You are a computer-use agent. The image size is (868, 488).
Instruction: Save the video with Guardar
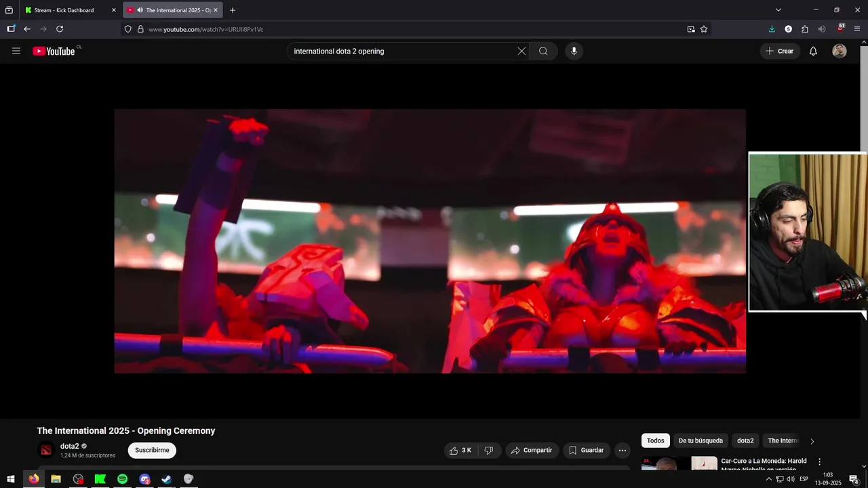pyautogui.click(x=586, y=450)
